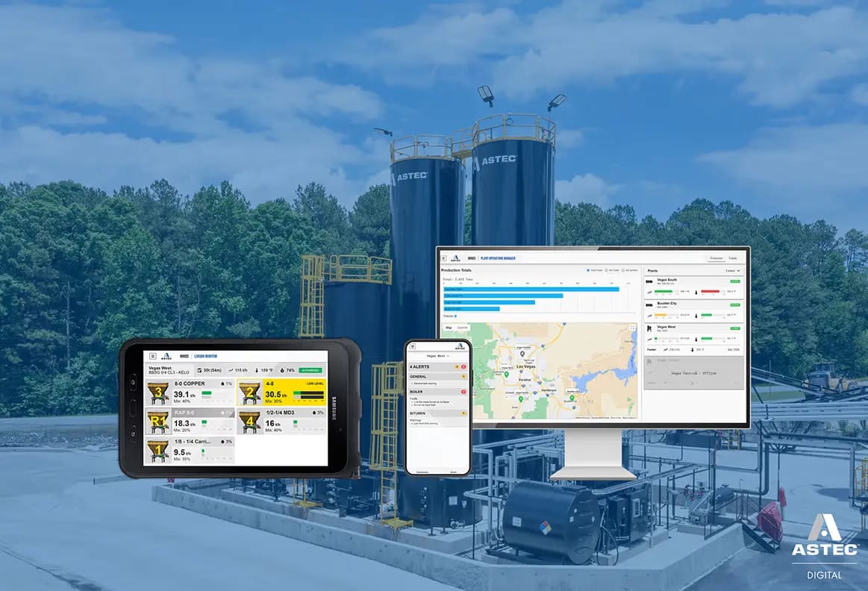Screen dimensions: 868x591
Task: Click moisture droplet icon beside 74% on tablet
Action: pos(282,371)
